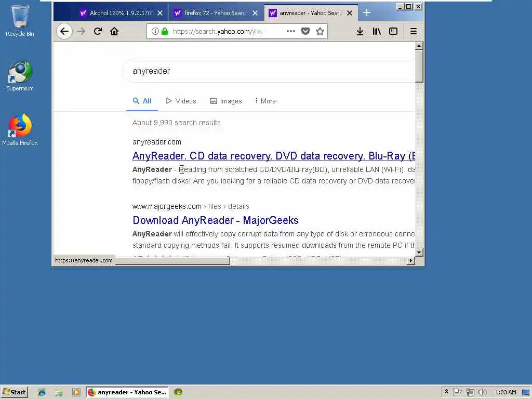The width and height of the screenshot is (532, 399).
Task: Close the Alcohol 120% tab
Action: point(160,13)
